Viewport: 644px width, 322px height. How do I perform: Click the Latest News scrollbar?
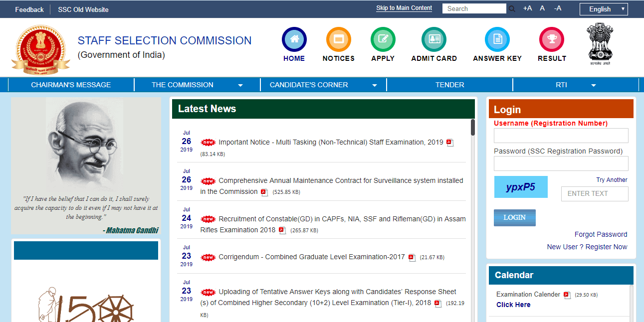point(472,128)
